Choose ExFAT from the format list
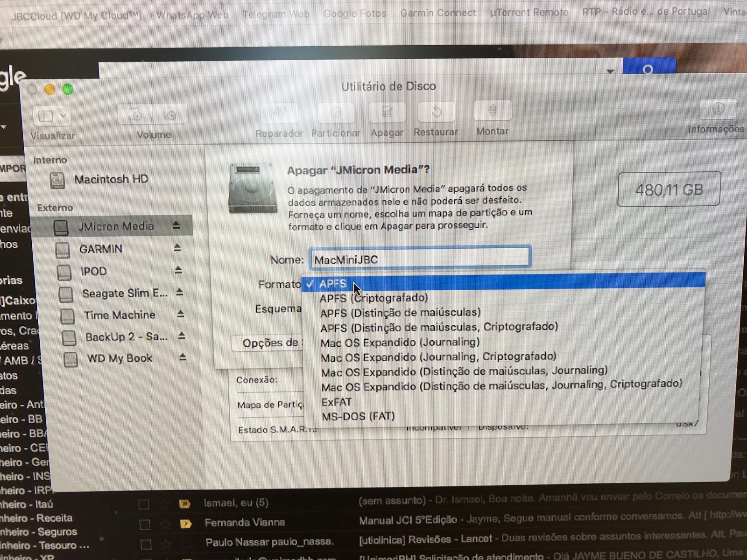This screenshot has height=560, width=747. pos(336,402)
